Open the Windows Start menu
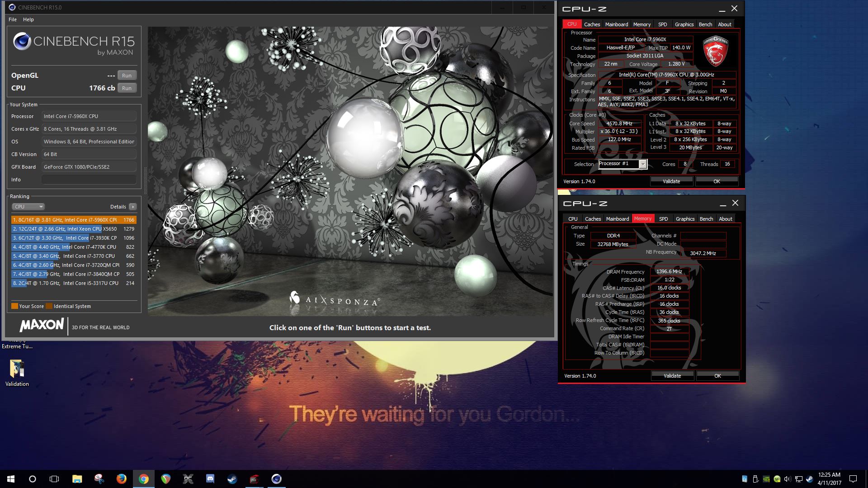 click(11, 479)
